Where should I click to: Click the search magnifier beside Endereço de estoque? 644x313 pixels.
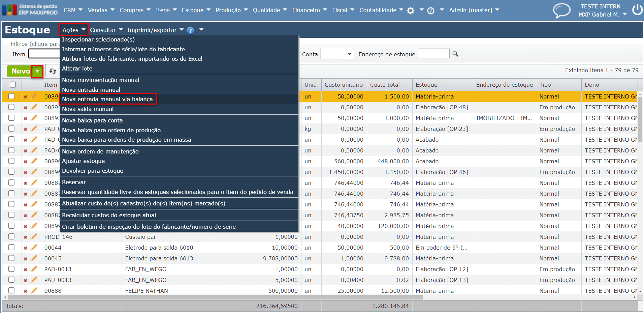455,54
